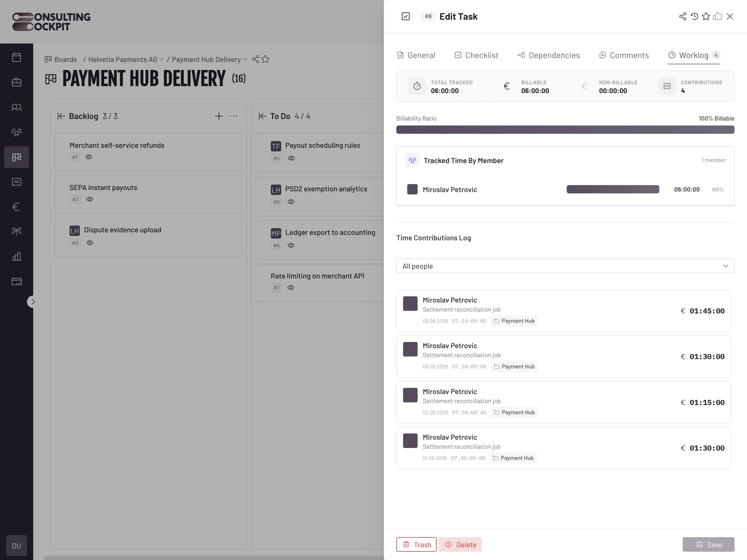This screenshot has height=560, width=747.
Task: Open the 01:15:00 log entry dated 02.09.2026
Action: 564,402
